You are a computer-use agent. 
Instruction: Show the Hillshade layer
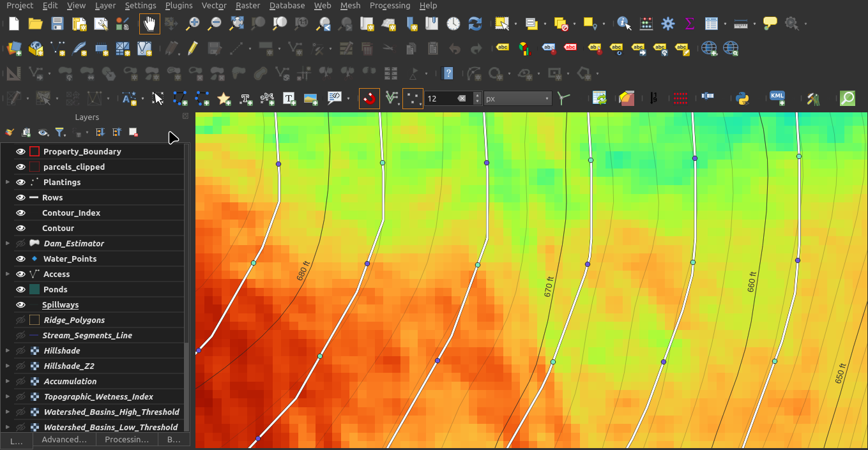point(20,351)
